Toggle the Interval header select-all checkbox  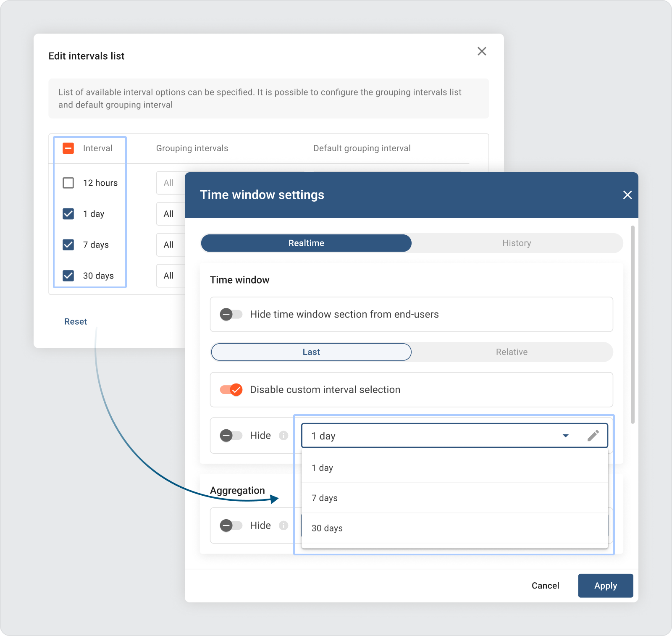click(68, 148)
